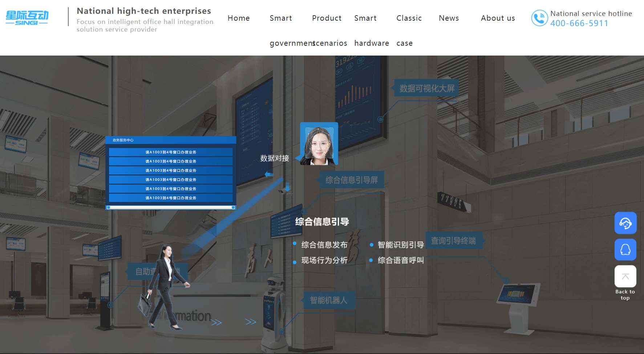Go to the News page
This screenshot has width=644, height=354.
click(x=449, y=18)
